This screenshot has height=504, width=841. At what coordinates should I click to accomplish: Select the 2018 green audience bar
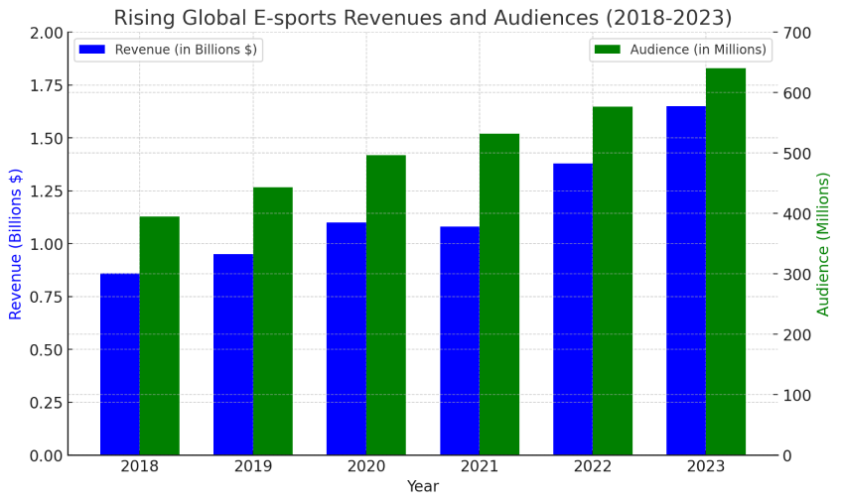159,335
